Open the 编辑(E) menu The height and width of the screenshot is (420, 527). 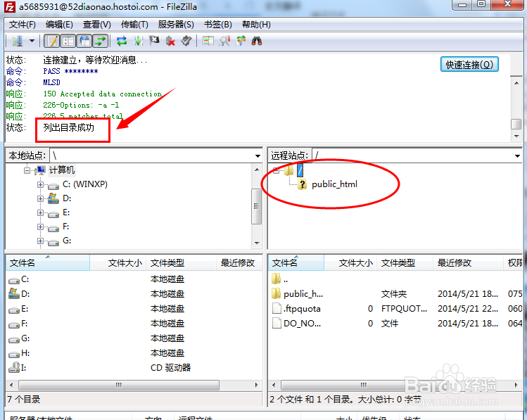click(59, 25)
